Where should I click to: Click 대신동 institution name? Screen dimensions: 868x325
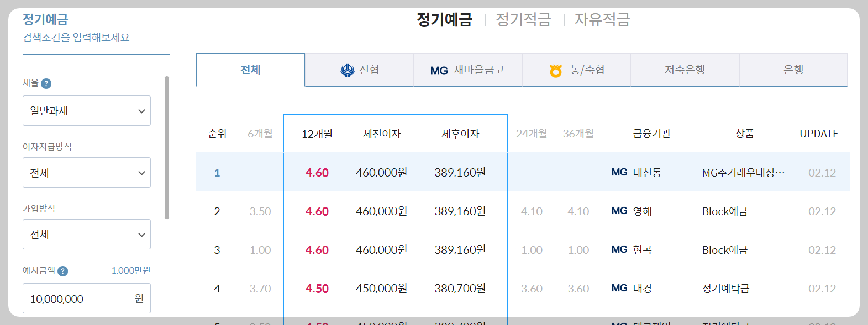[647, 173]
